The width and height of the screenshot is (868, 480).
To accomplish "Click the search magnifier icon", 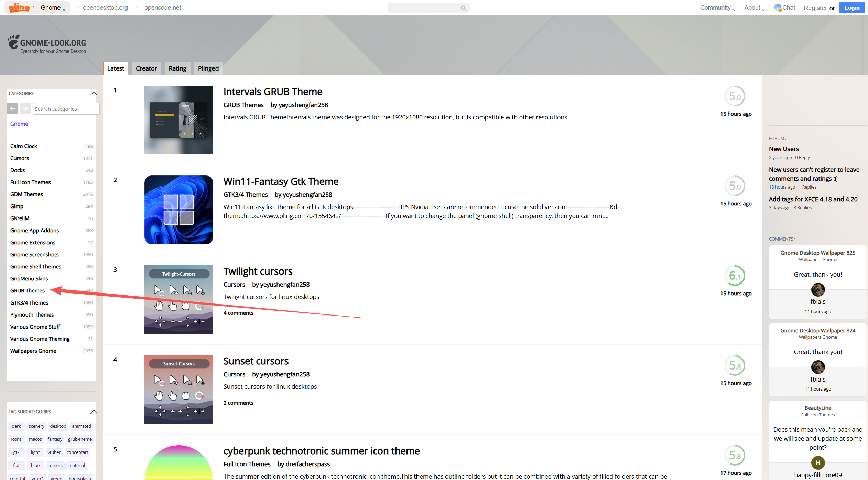I will point(463,8).
